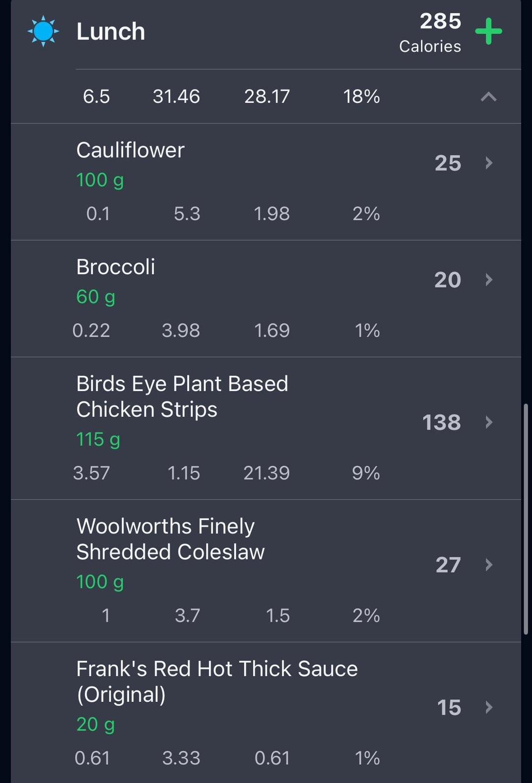Image resolution: width=532 pixels, height=783 pixels.
Task: Select the Cauliflower food entry
Action: coord(266,182)
